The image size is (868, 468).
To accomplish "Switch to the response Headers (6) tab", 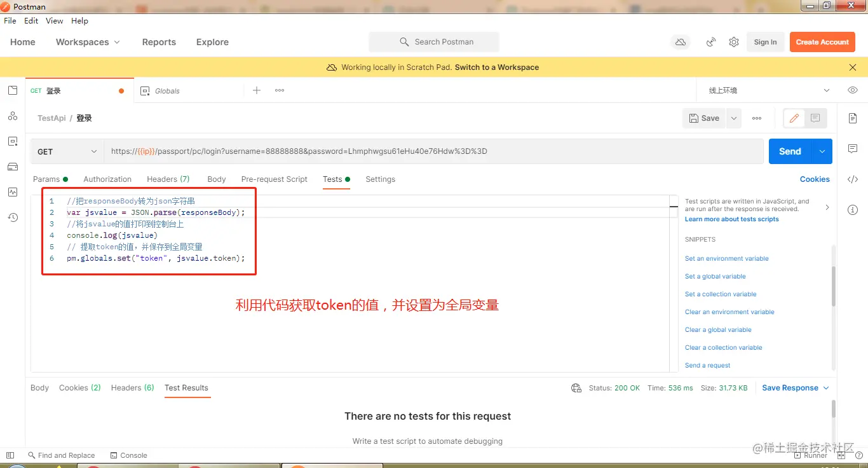I will click(133, 388).
